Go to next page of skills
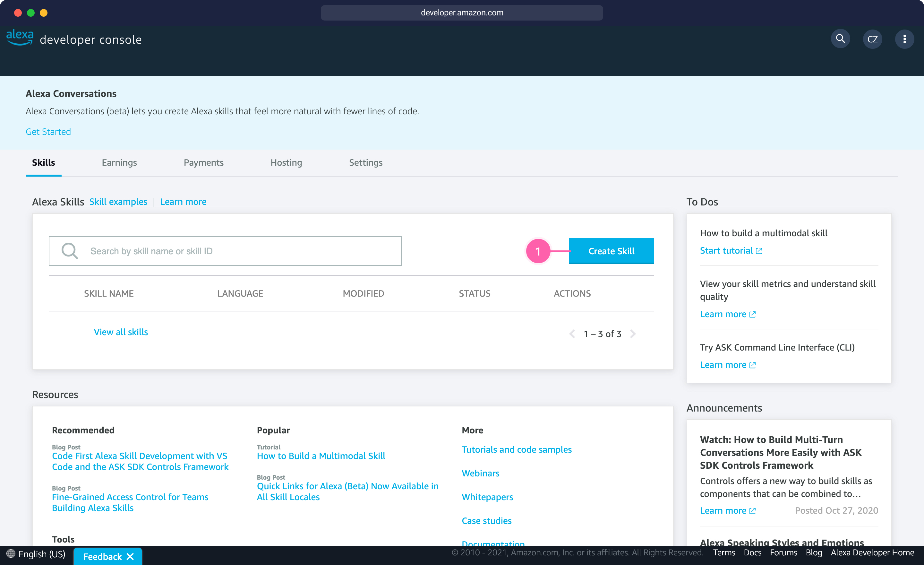Image resolution: width=924 pixels, height=565 pixels. (633, 334)
